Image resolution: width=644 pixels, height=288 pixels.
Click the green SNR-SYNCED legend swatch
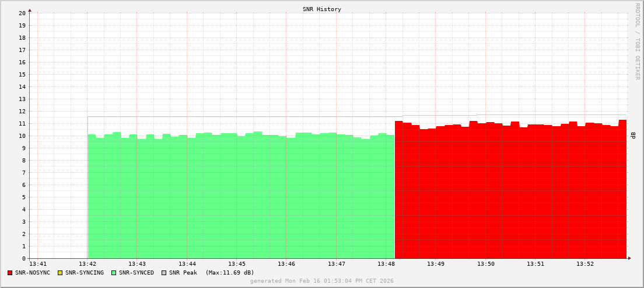tap(114, 273)
